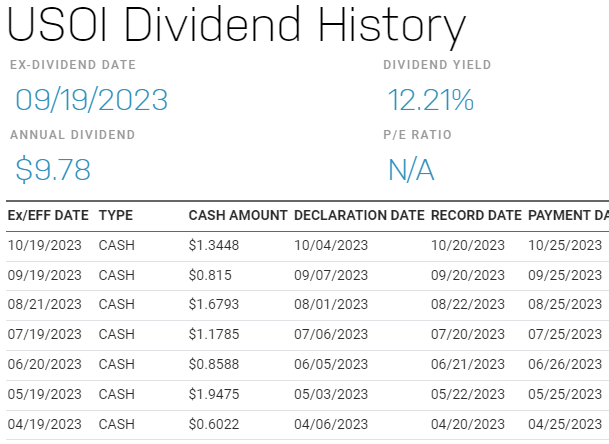
Task: Select declaration date 04/06/2023
Action: 331,424
